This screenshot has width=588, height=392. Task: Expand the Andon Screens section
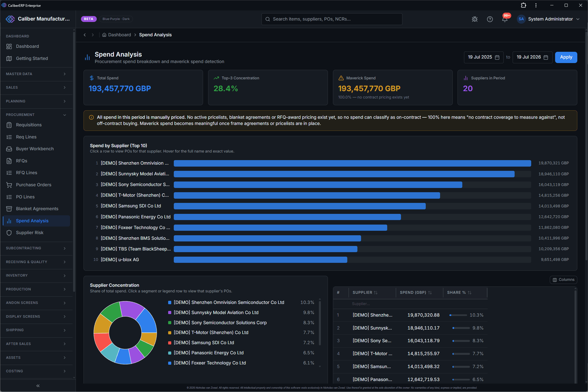pos(36,303)
